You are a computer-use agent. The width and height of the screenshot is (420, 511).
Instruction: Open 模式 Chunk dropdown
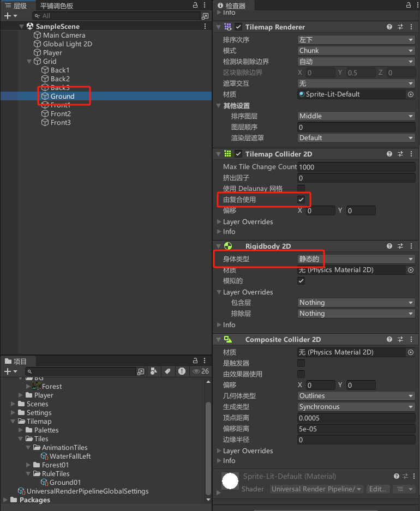[356, 51]
